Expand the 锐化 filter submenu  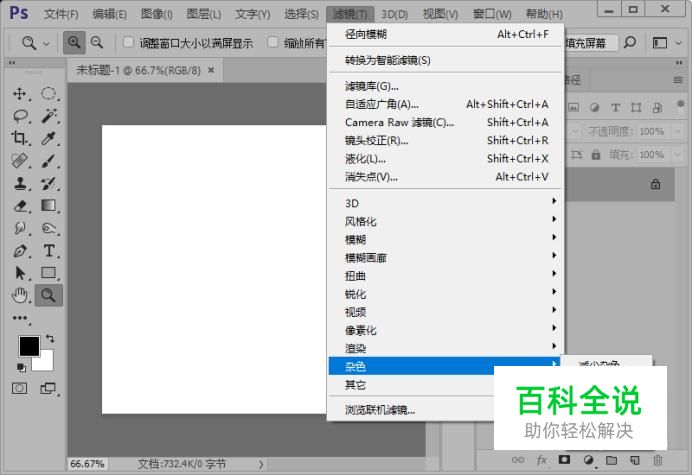tap(445, 294)
